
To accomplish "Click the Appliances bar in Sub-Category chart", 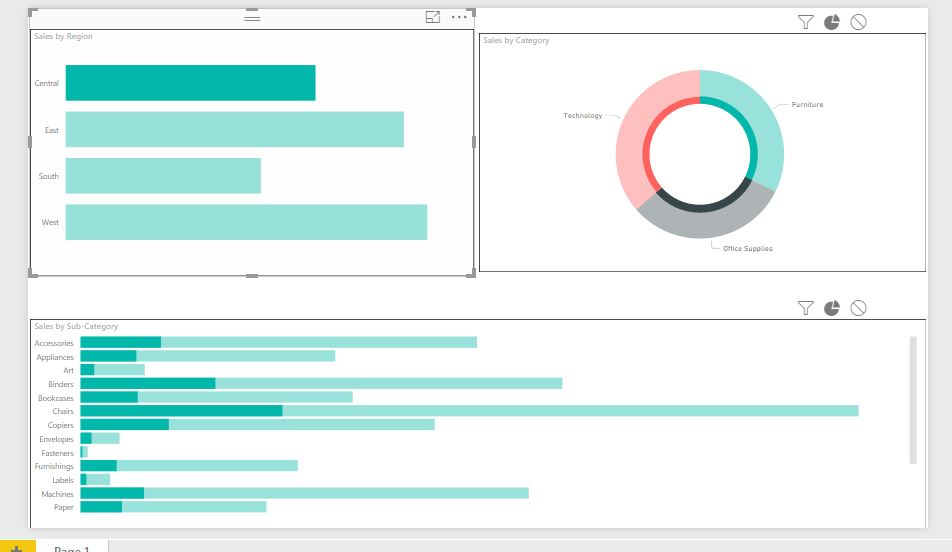I will (x=208, y=356).
